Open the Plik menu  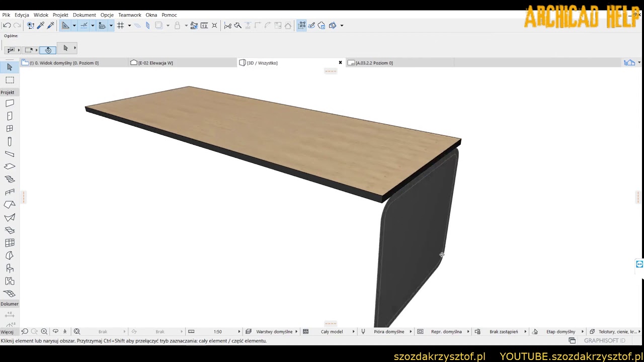point(6,15)
